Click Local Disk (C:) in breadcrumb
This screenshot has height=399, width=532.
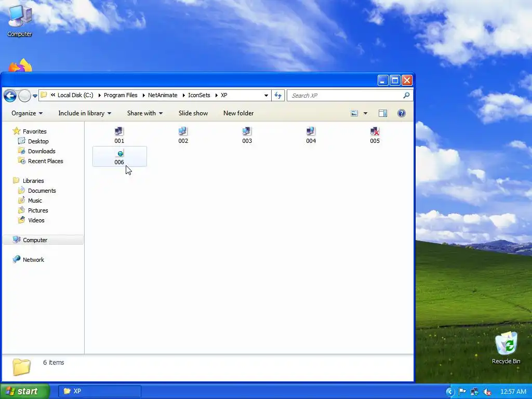[x=75, y=96]
